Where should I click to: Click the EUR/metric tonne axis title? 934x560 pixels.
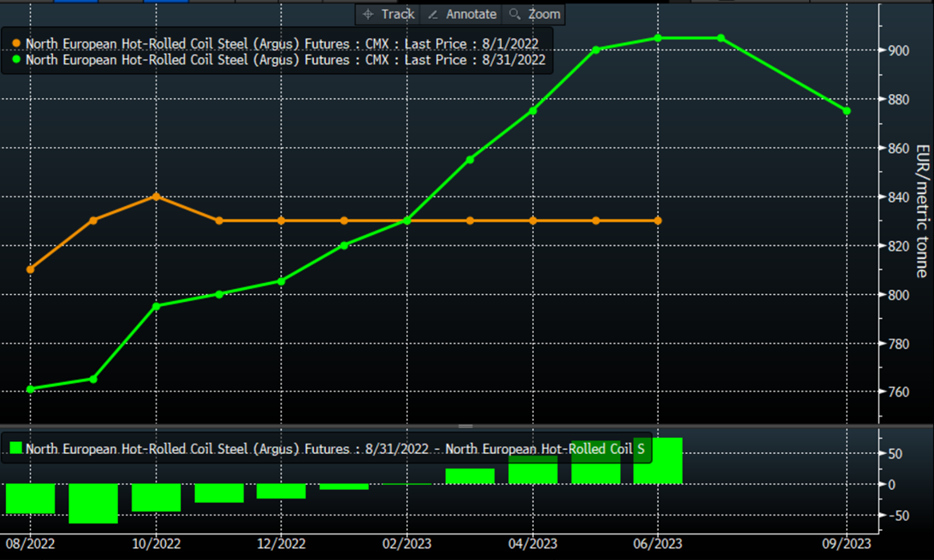(x=921, y=210)
